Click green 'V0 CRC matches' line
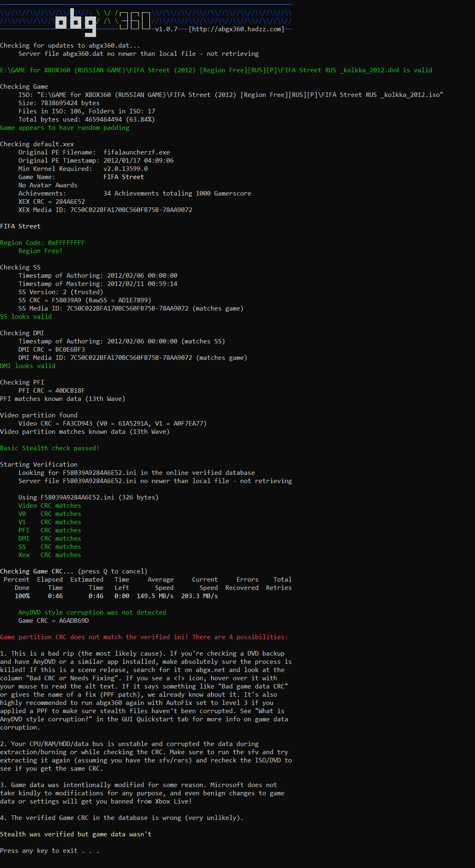Viewport: 475px width, 868px height. coord(50,514)
